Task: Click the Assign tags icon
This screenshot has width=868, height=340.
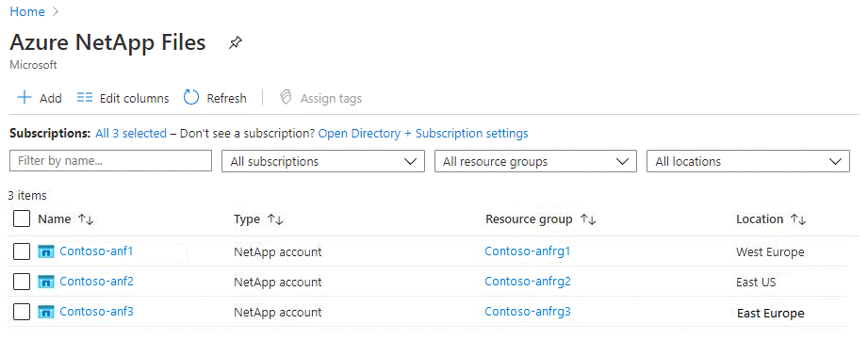Action: click(286, 98)
